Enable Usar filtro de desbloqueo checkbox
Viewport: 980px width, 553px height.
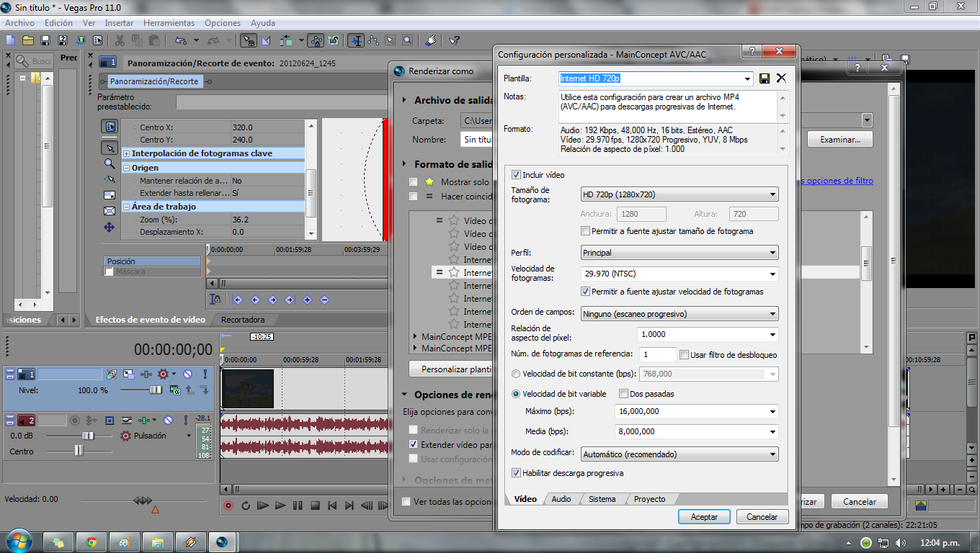(x=685, y=354)
